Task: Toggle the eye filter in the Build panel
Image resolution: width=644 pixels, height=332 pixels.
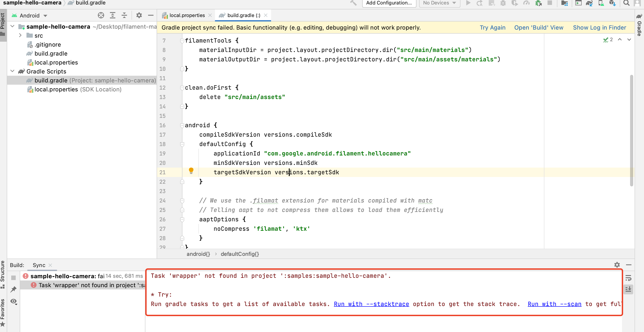Action: click(14, 302)
